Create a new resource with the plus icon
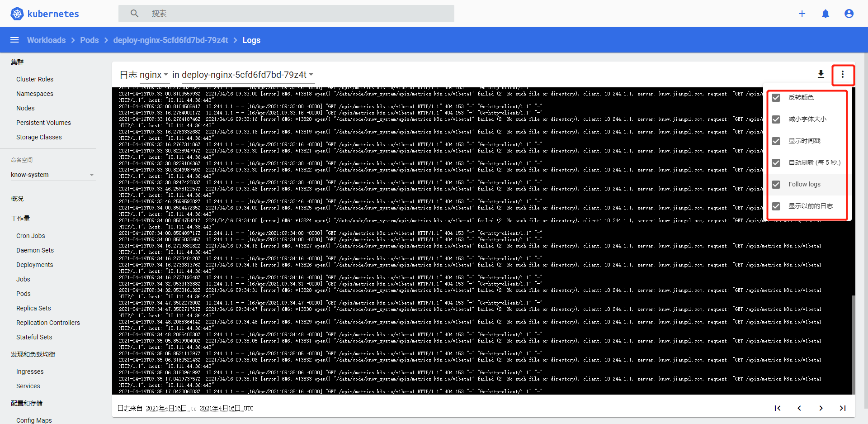The image size is (868, 424). (802, 14)
